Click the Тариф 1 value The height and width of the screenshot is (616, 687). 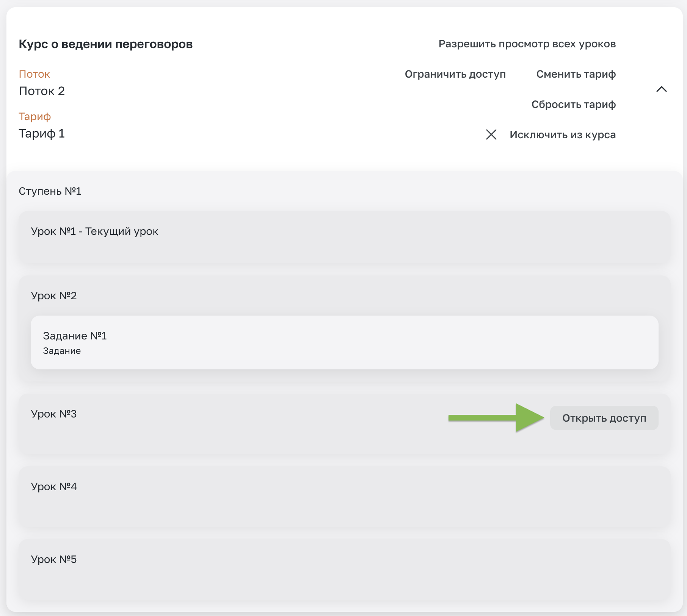click(x=42, y=133)
